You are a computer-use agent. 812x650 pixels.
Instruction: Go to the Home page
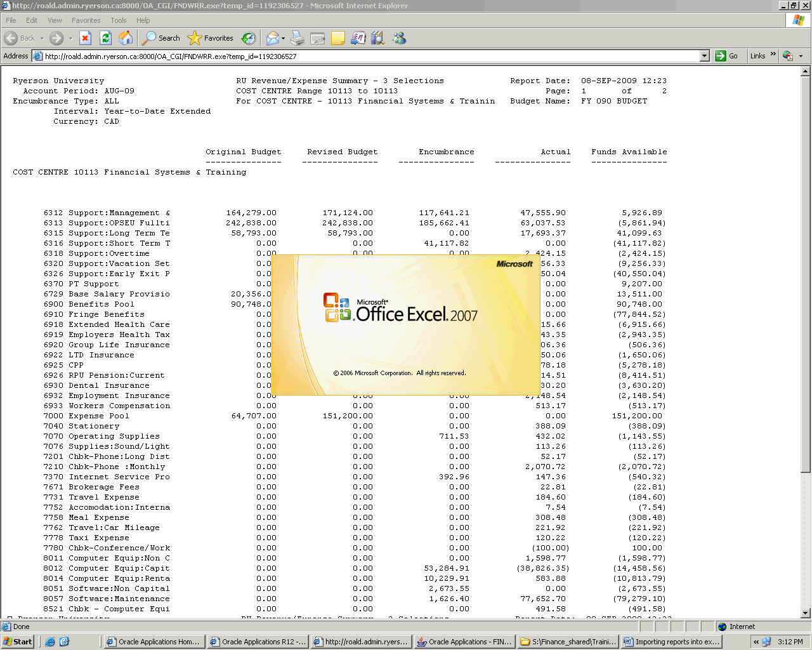click(126, 38)
